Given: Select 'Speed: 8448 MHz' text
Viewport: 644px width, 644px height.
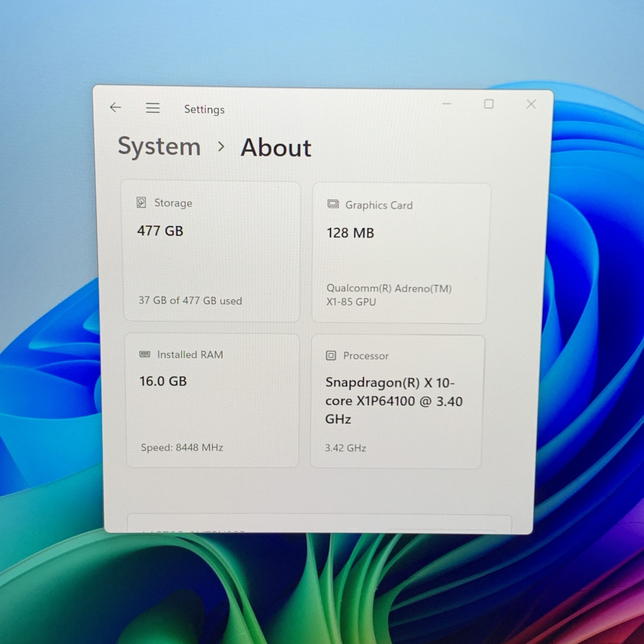Looking at the screenshot, I should point(182,448).
